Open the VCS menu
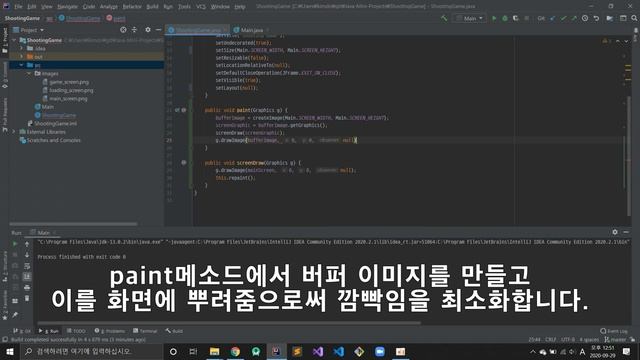The width and height of the screenshot is (640, 360). 201,7
